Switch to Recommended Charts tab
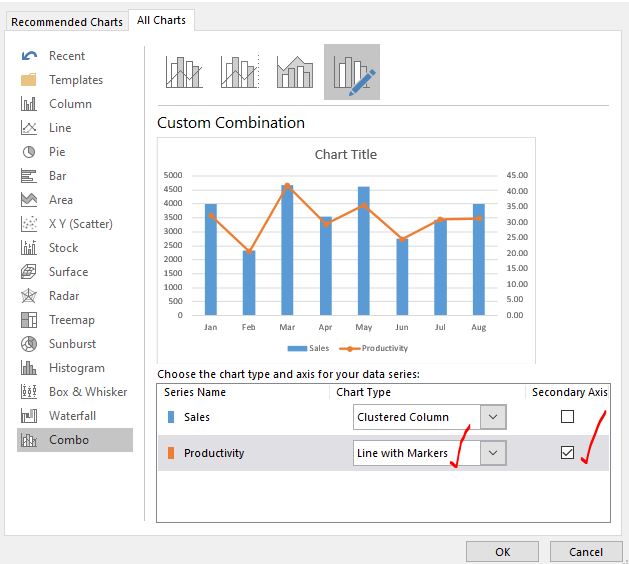This screenshot has width=629, height=564. pyautogui.click(x=67, y=22)
